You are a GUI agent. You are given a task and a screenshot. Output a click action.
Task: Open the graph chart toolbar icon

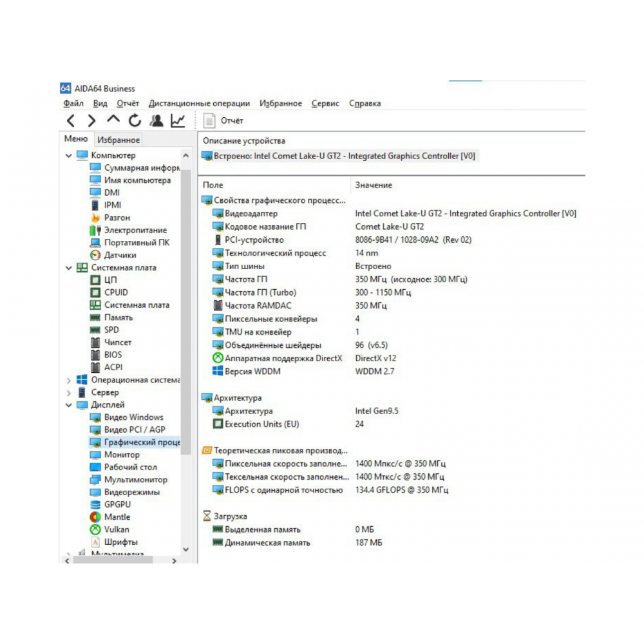click(178, 121)
